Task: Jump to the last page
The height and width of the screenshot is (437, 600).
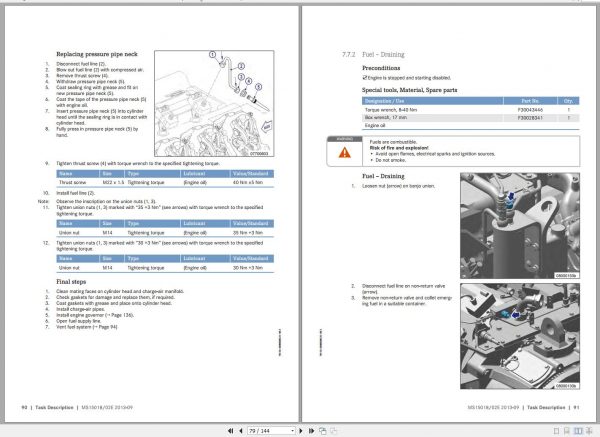Action: tap(311, 431)
